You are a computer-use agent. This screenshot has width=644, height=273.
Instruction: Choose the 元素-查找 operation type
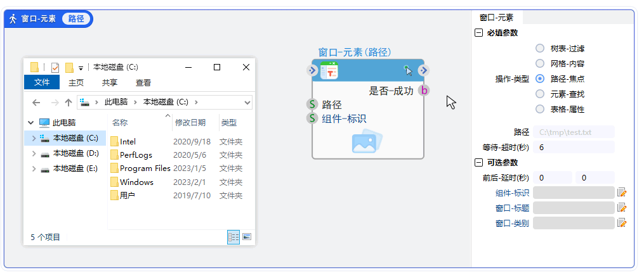[540, 94]
